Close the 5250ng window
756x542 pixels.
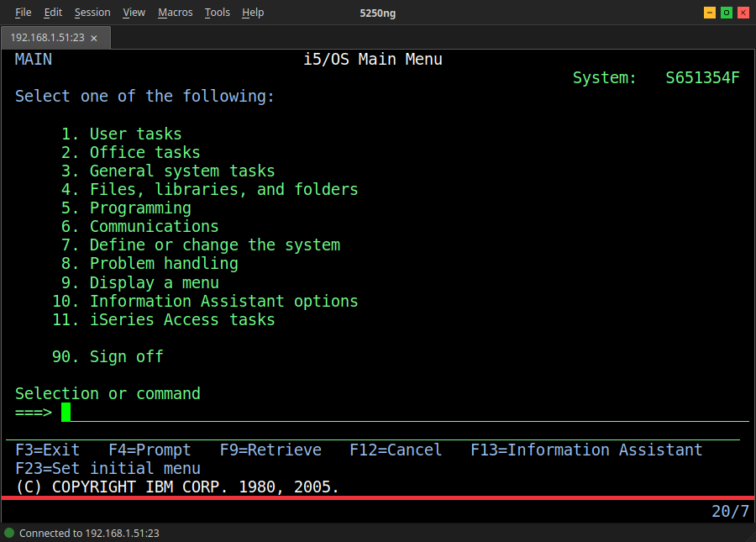[743, 13]
